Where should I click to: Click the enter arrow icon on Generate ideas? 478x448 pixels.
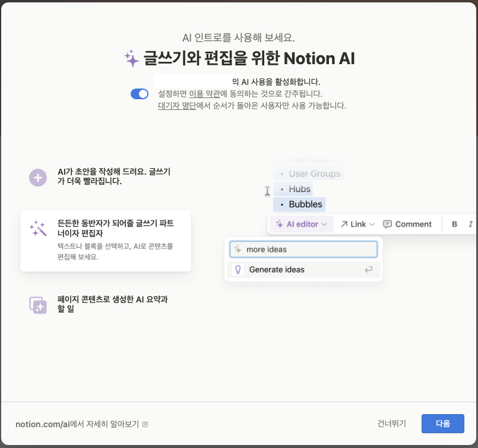369,270
